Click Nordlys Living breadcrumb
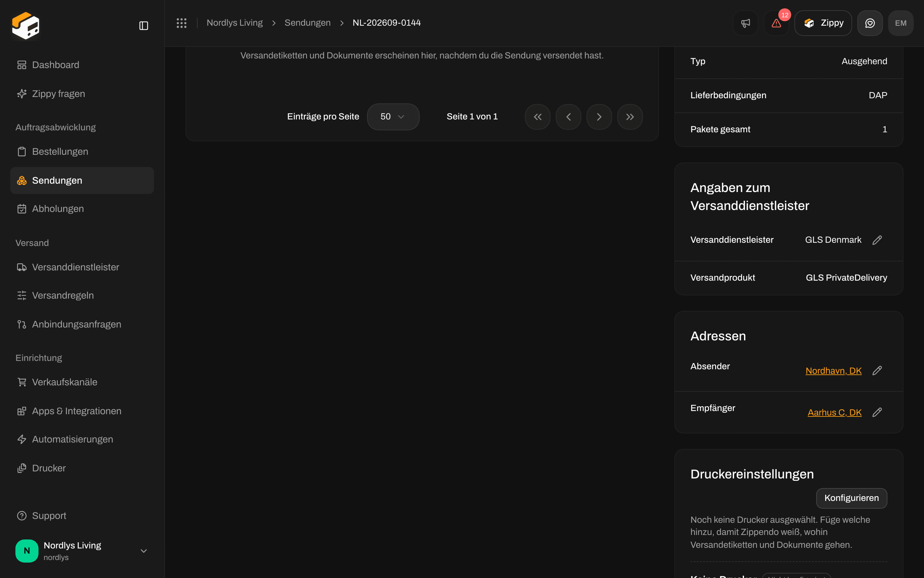Viewport: 924px width, 578px height. pyautogui.click(x=235, y=23)
